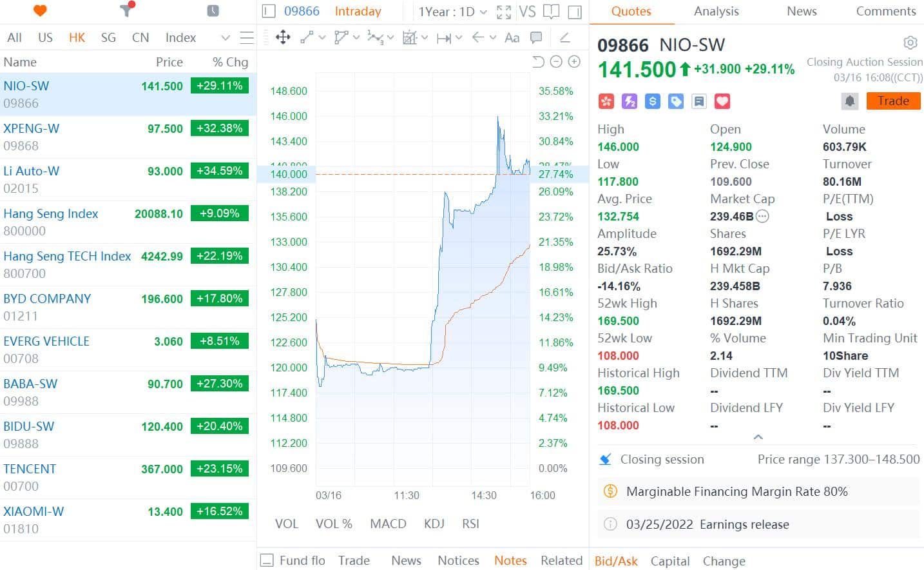This screenshot has height=570, width=924.
Task: Click the Aa text annotation tool
Action: click(512, 37)
